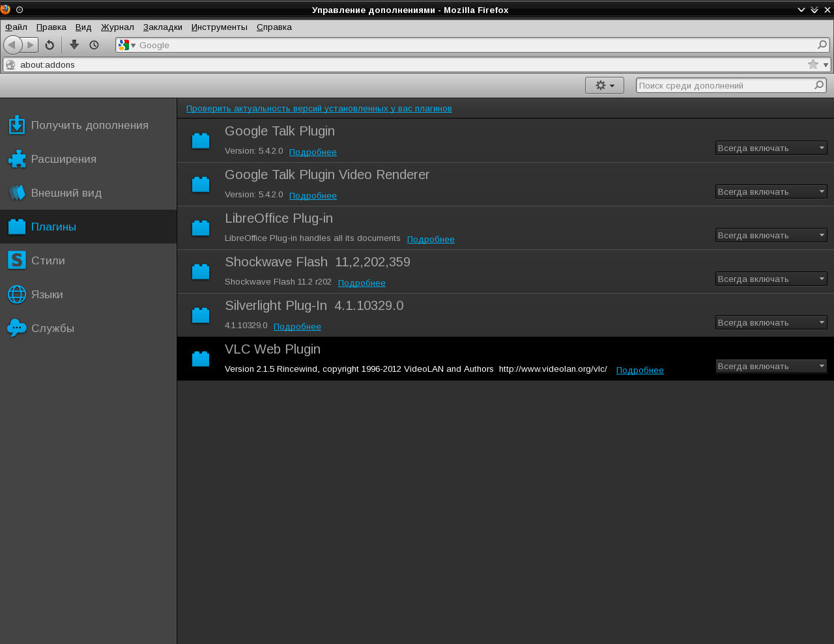Open activation dropdown for Shockwave Flash
Image resolution: width=834 pixels, height=644 pixels.
[771, 279]
